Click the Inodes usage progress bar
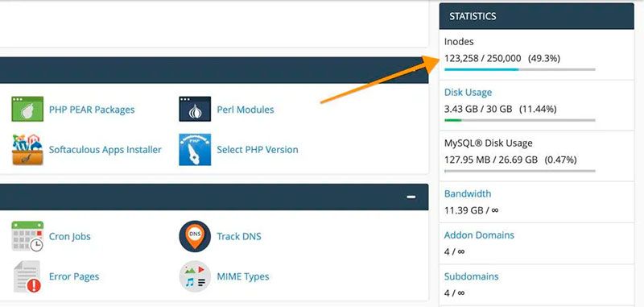Image resolution: width=644 pixels, height=307 pixels. [x=519, y=69]
